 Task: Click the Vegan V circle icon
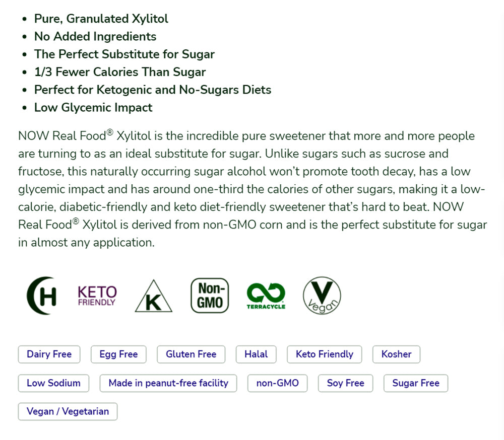322,296
